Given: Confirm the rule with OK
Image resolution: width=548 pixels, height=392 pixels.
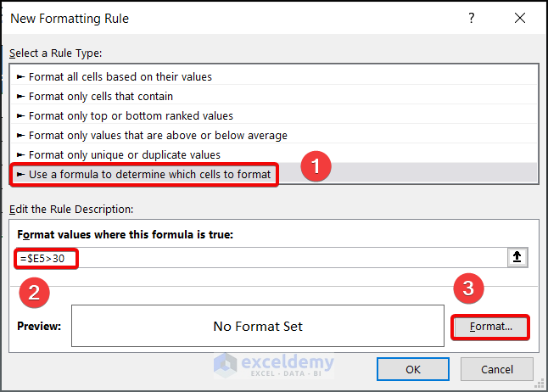Looking at the screenshot, I should (x=413, y=369).
